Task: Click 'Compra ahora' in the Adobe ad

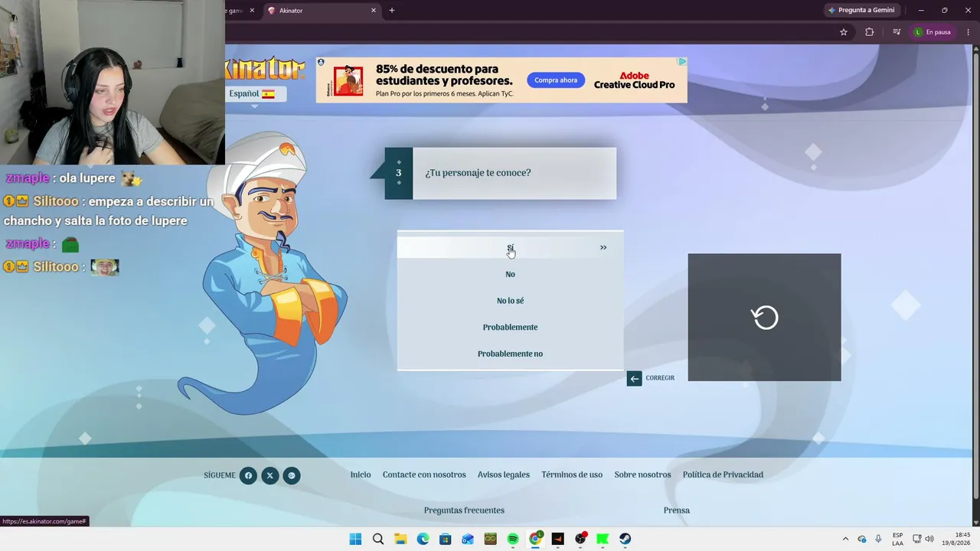Action: [x=556, y=80]
